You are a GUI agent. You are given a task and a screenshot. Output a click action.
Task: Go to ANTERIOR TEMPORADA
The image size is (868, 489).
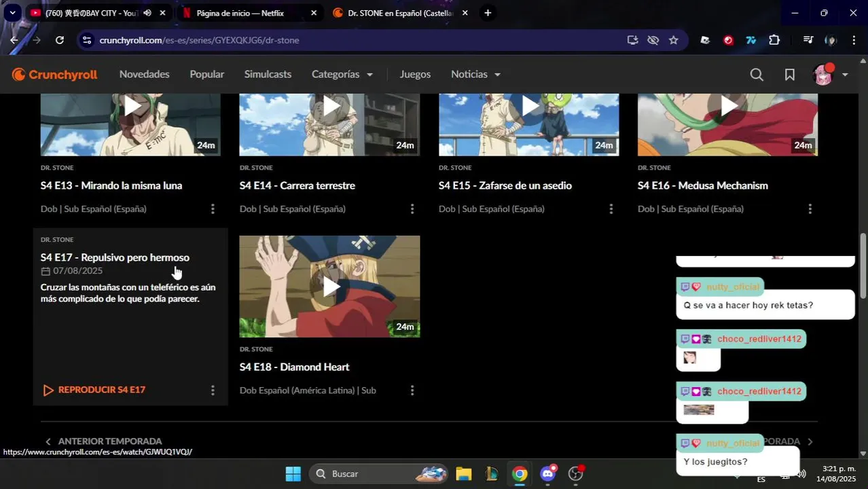pos(103,441)
